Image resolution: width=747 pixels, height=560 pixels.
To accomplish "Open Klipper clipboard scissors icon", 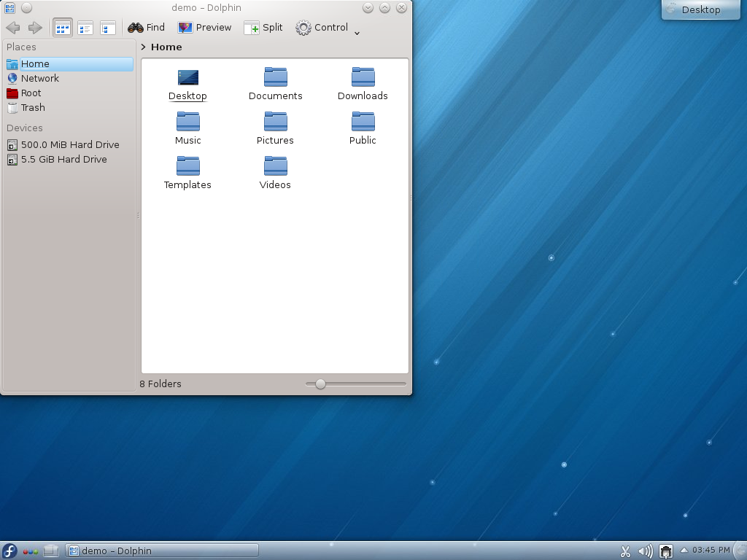I will 625,551.
